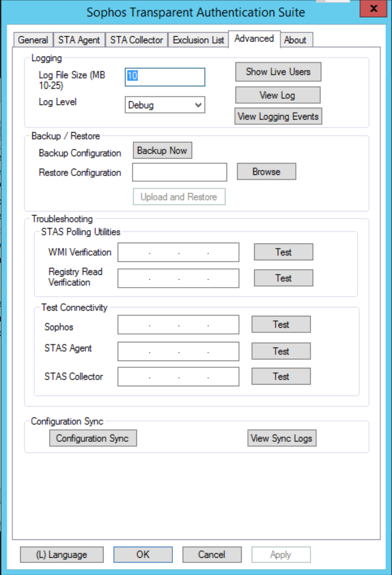Open the Log Level dropdown
The width and height of the screenshot is (392, 575).
[165, 105]
